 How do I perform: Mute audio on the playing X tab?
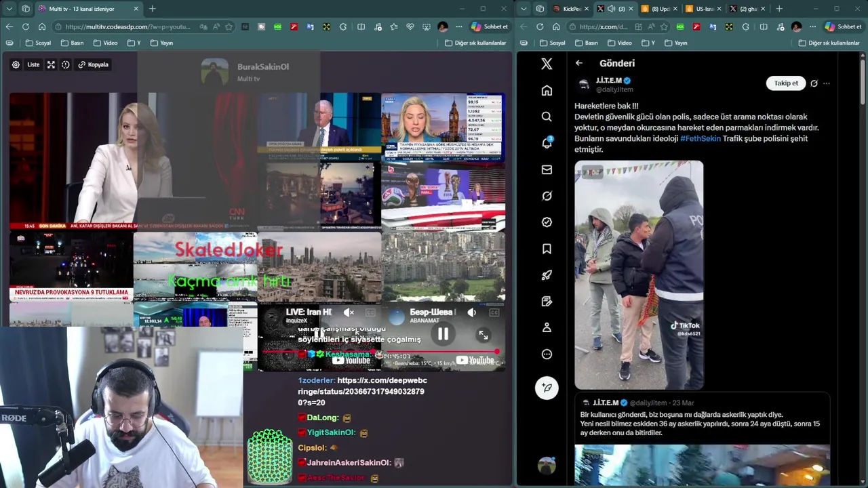pos(611,9)
